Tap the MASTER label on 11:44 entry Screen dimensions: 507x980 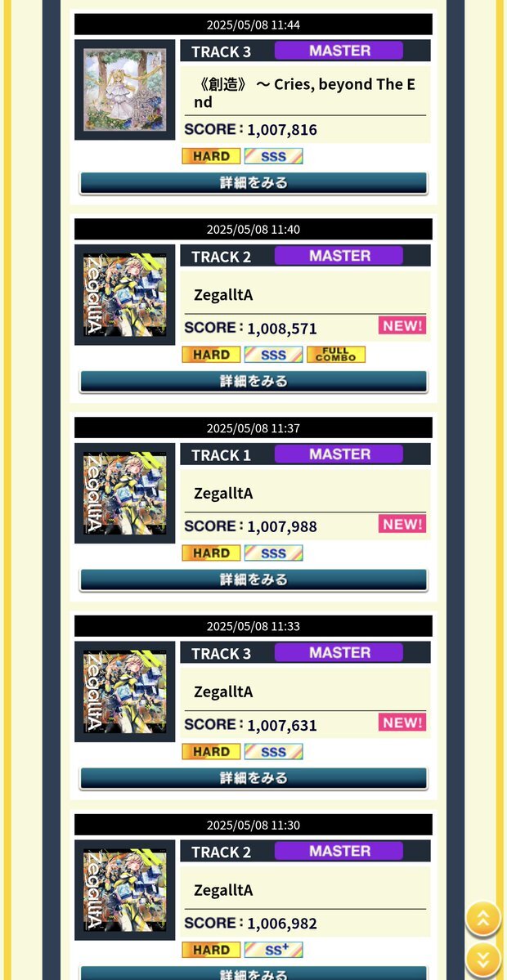[339, 51]
